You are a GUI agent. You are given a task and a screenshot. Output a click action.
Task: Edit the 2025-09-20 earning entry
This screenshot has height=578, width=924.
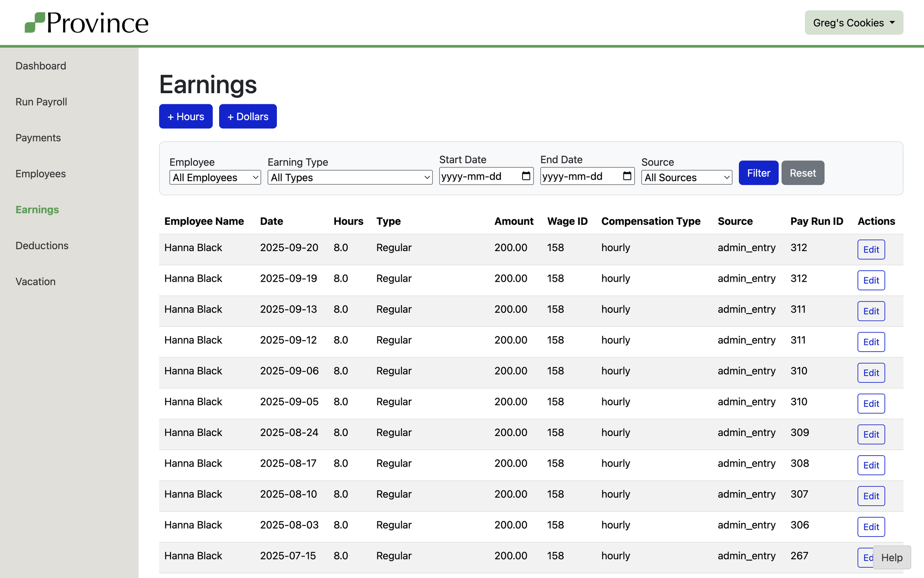click(x=870, y=249)
